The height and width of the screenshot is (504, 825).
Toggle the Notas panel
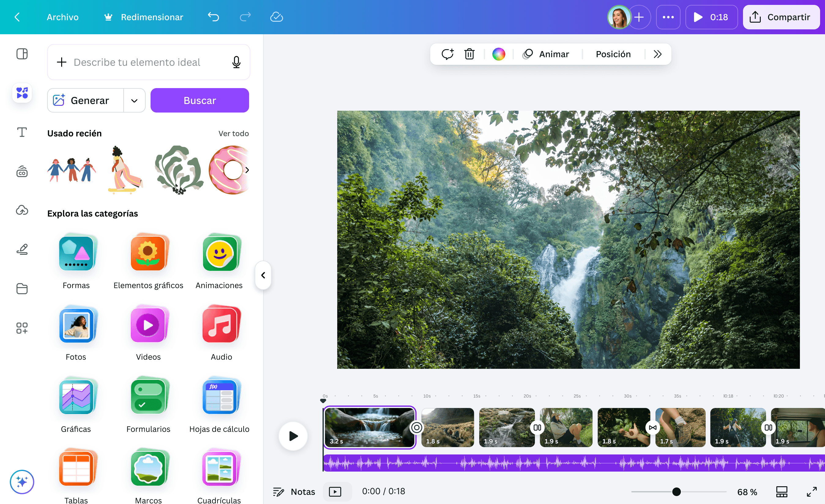pyautogui.click(x=294, y=492)
